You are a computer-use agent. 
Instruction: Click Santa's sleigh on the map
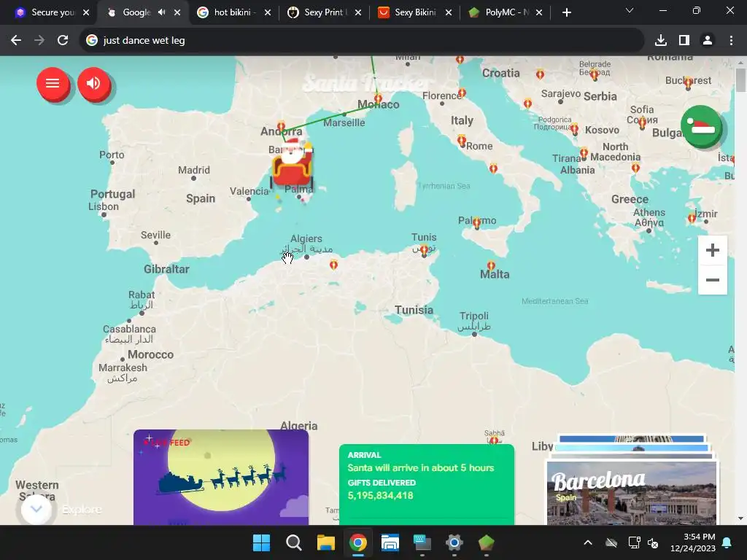pyautogui.click(x=292, y=164)
